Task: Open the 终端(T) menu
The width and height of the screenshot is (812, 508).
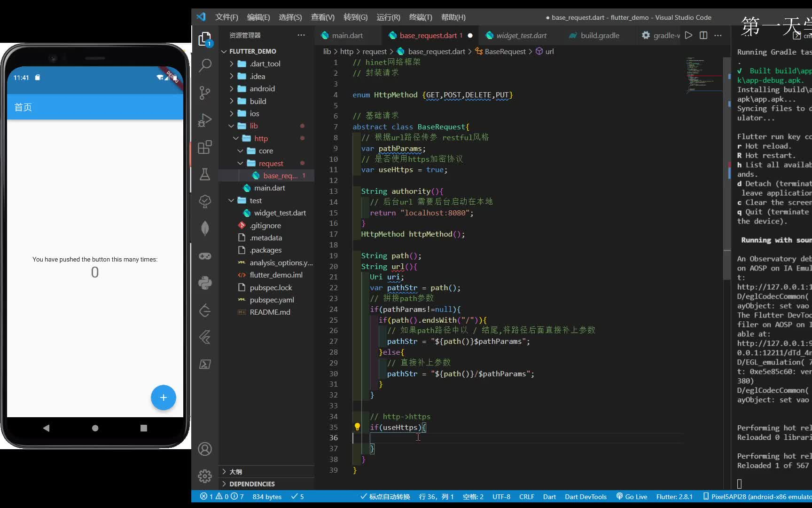Action: point(421,17)
